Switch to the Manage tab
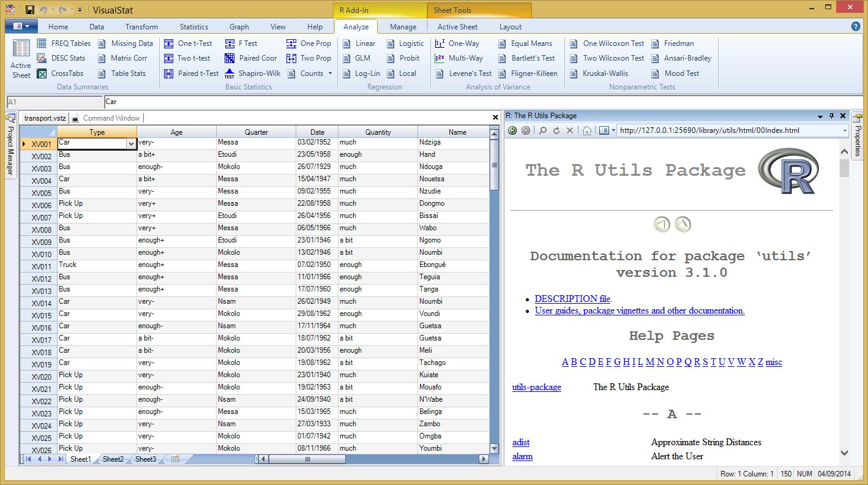 [x=403, y=27]
